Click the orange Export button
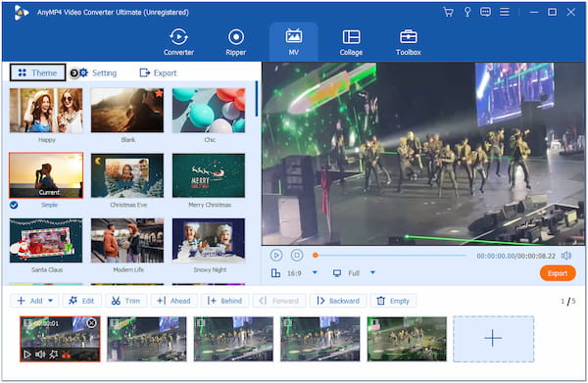 pyautogui.click(x=558, y=273)
